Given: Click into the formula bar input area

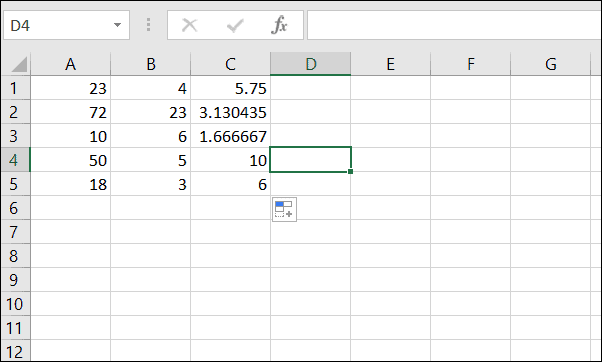Looking at the screenshot, I should point(454,25).
